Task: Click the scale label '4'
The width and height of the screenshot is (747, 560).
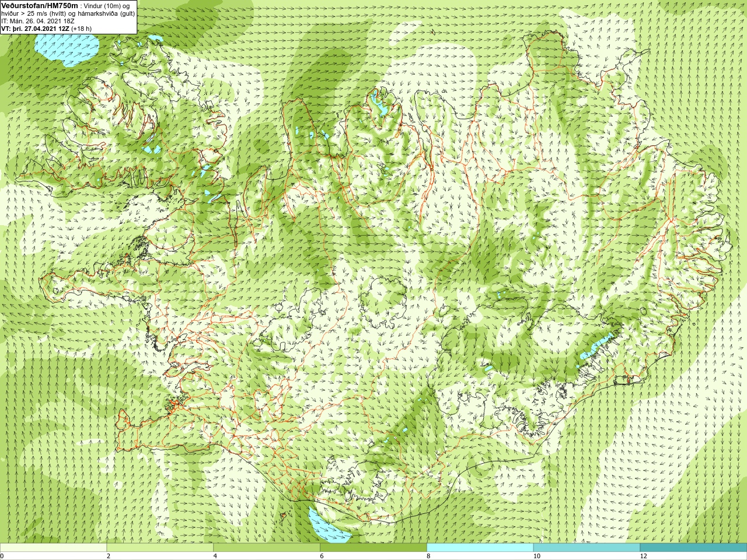Action: pos(215,556)
